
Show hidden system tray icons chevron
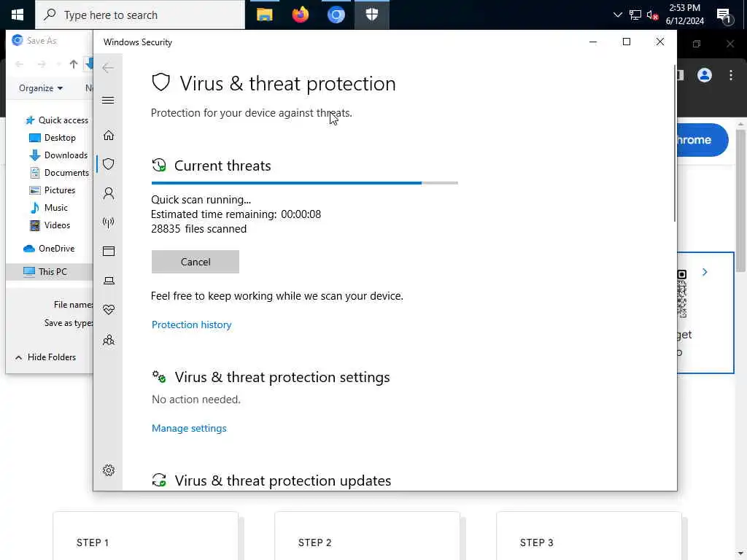pyautogui.click(x=617, y=15)
